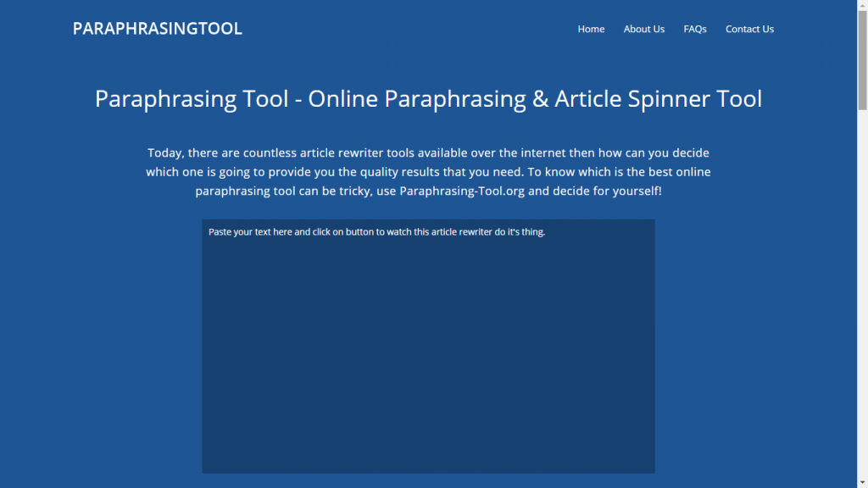Image resolution: width=868 pixels, height=488 pixels.
Task: Open the About Us page
Action: [644, 29]
